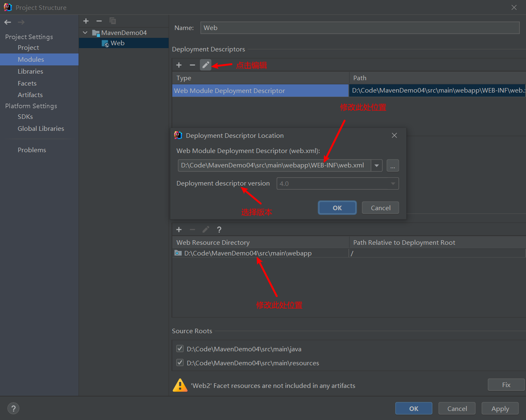The width and height of the screenshot is (526, 420).
Task: Click Cancel in Project Structure window
Action: click(x=457, y=408)
